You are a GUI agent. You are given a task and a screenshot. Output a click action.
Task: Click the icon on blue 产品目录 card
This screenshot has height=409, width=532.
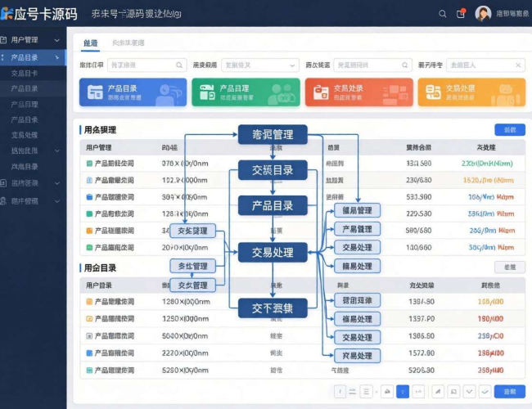pos(95,92)
